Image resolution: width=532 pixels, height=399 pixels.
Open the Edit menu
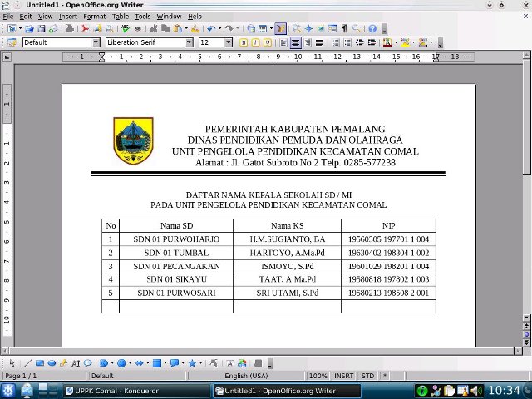point(26,17)
